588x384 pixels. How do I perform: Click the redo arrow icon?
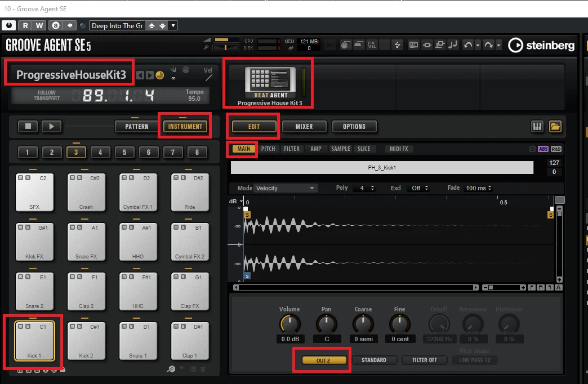pos(489,45)
